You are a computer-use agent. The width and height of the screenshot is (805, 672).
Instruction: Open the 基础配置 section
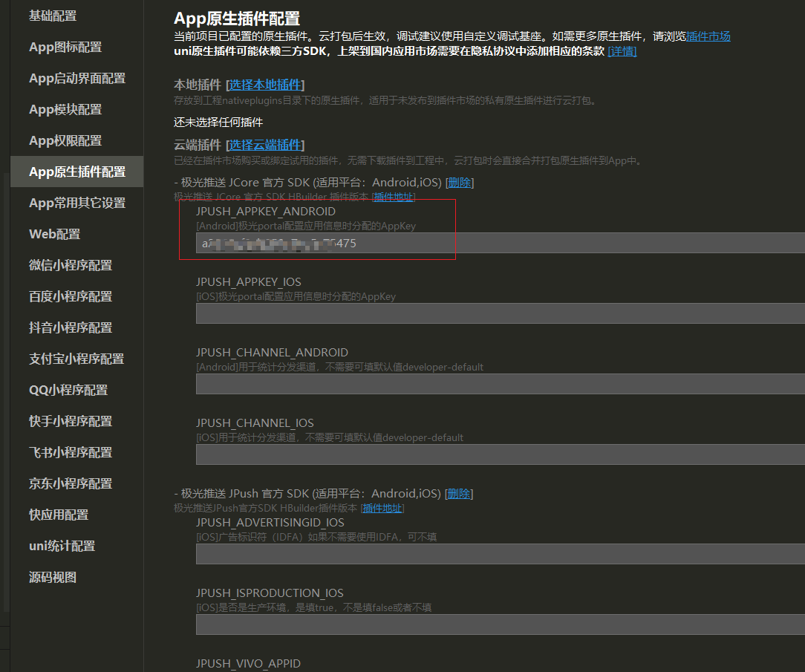click(53, 16)
